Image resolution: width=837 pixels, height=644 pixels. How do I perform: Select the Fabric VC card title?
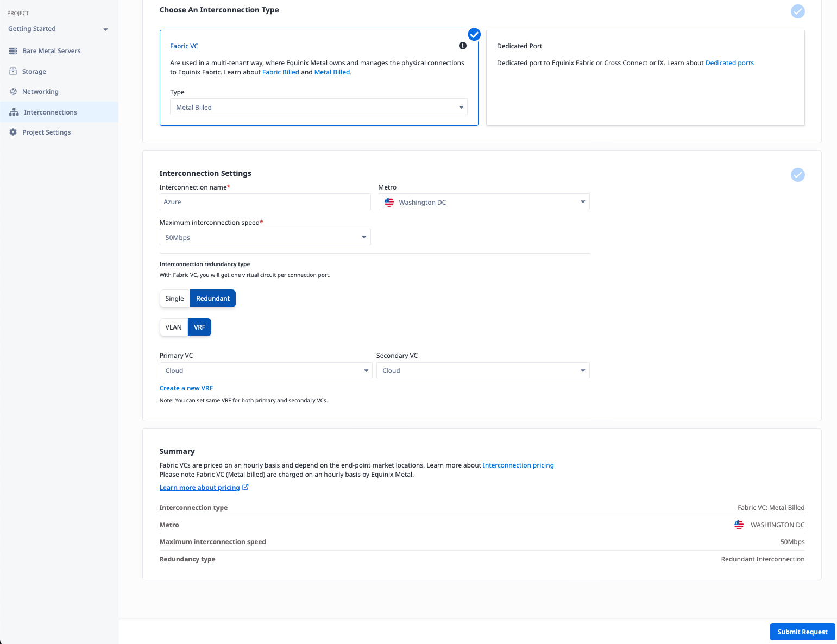pyautogui.click(x=184, y=46)
